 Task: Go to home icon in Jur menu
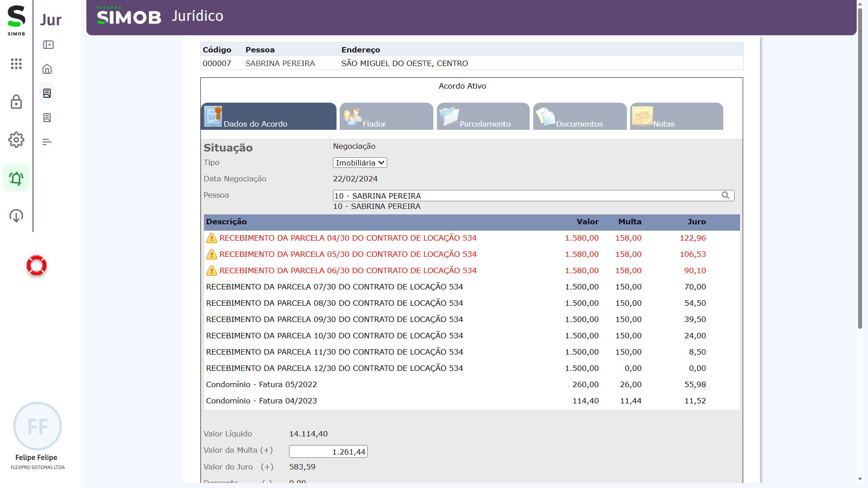47,69
